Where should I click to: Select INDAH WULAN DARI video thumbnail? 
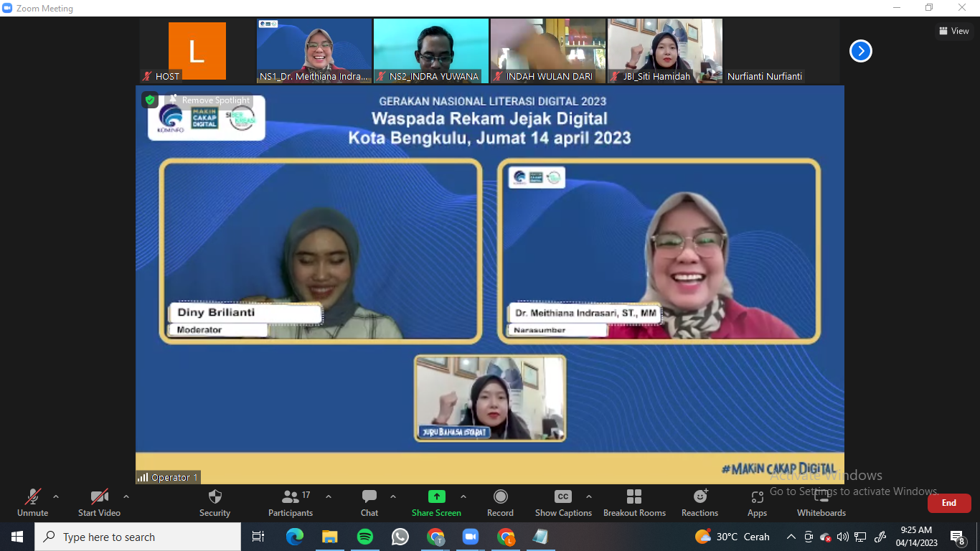point(548,51)
